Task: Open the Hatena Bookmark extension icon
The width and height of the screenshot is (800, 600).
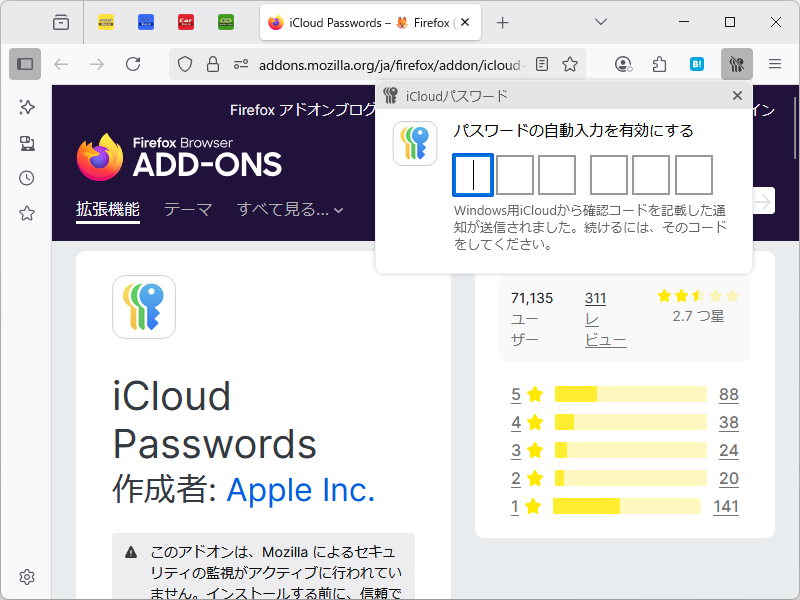Action: [x=699, y=63]
